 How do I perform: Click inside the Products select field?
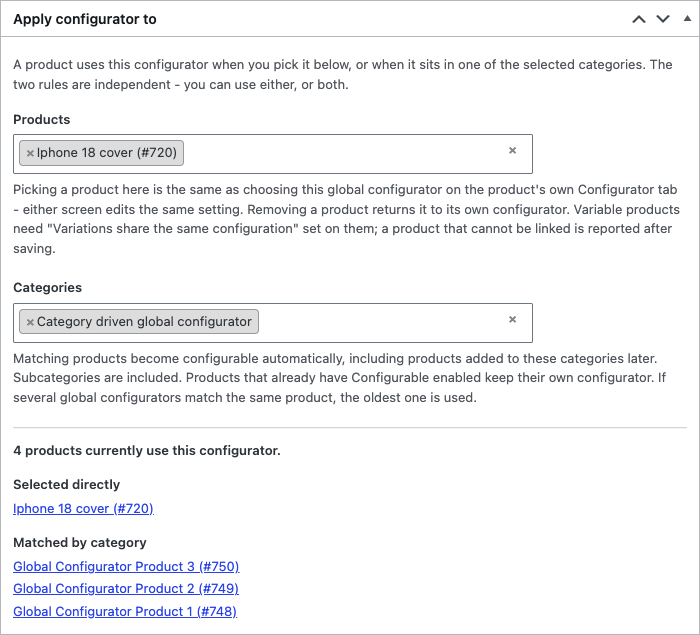pyautogui.click(x=273, y=154)
